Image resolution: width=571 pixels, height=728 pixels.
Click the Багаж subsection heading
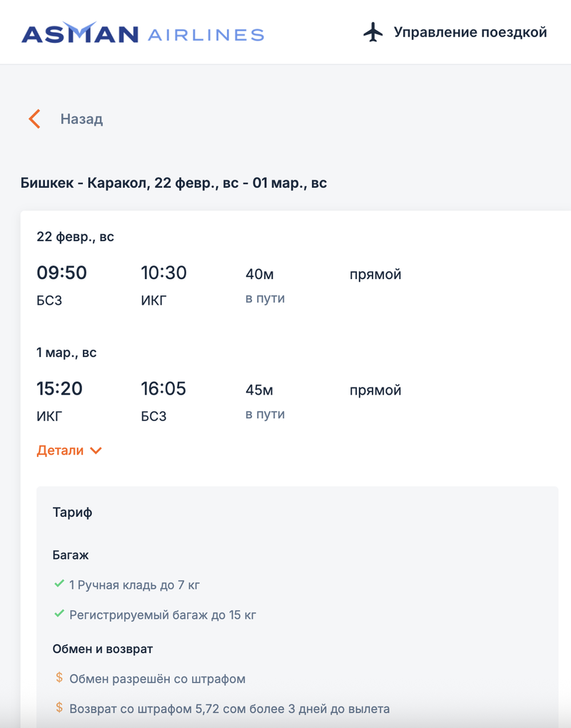(x=71, y=555)
